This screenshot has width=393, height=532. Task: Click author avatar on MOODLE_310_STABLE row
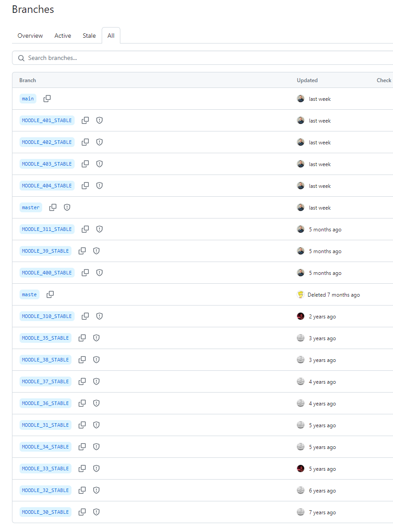[x=301, y=316]
